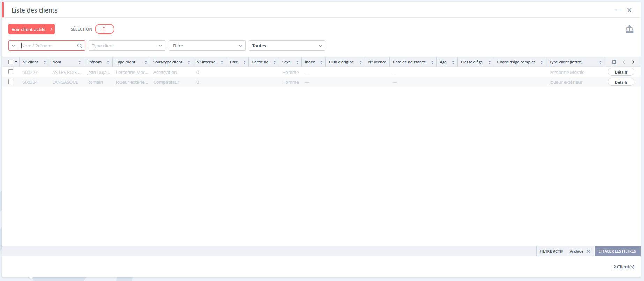The image size is (644, 281).
Task: Sort by Nom column arrows
Action: click(x=80, y=62)
